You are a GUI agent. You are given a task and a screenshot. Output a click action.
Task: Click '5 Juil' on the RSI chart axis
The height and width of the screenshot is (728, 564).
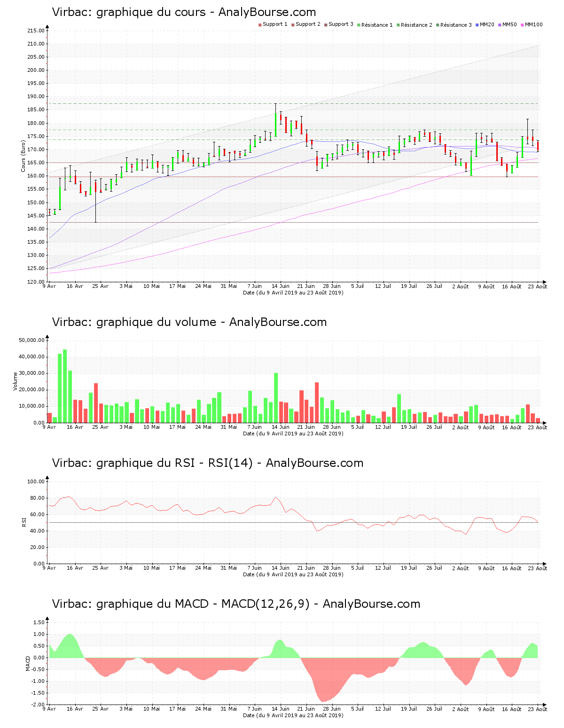pos(358,568)
